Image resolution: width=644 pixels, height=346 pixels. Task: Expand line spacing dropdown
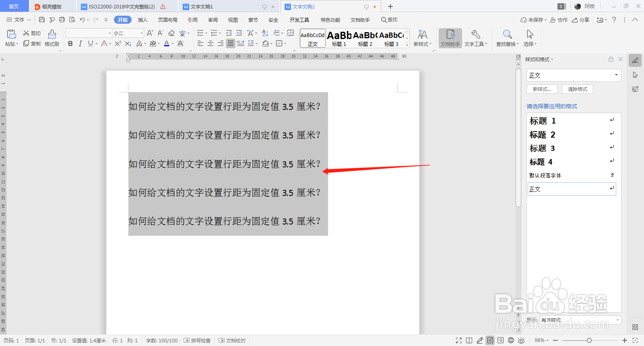pyautogui.click(x=257, y=43)
